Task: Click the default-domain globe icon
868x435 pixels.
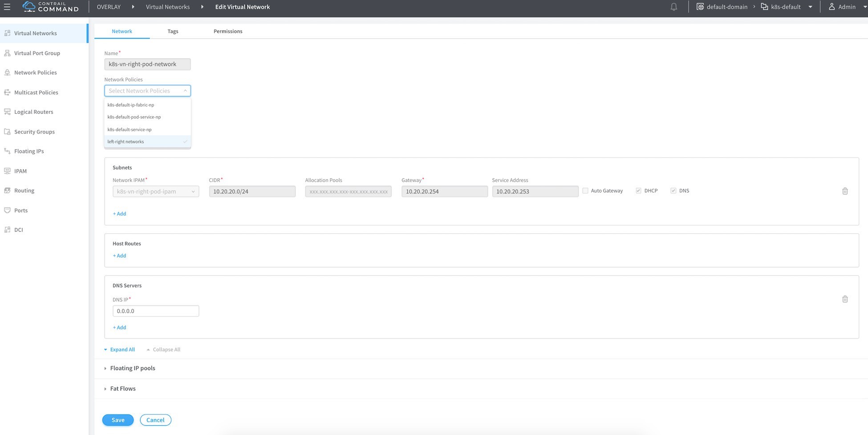Action: 700,7
